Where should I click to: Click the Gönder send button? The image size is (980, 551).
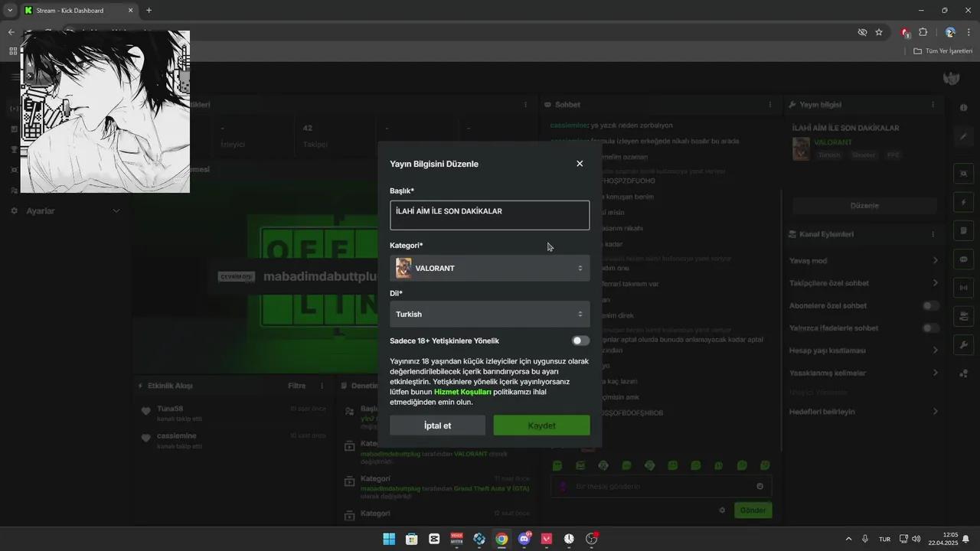pyautogui.click(x=753, y=510)
